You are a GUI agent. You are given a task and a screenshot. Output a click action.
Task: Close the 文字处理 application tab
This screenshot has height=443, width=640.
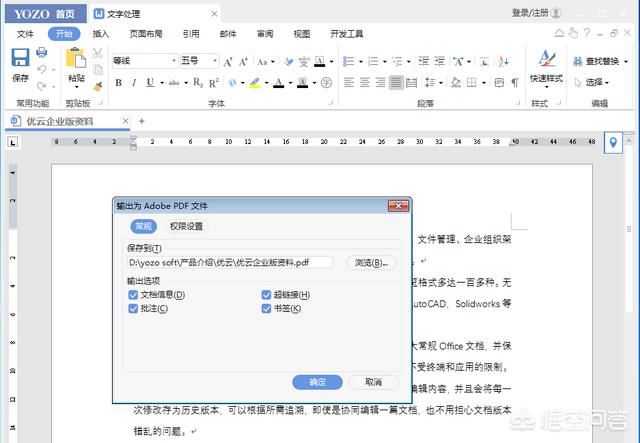[x=214, y=14]
